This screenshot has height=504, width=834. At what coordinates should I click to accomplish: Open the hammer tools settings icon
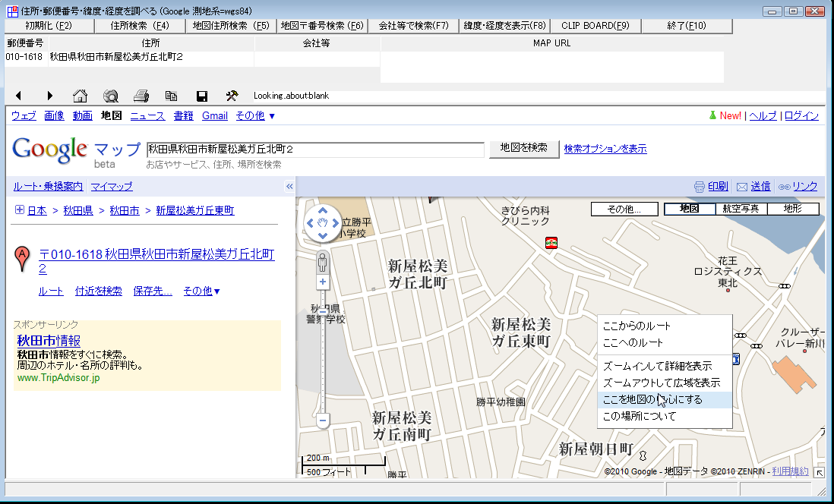click(x=232, y=96)
